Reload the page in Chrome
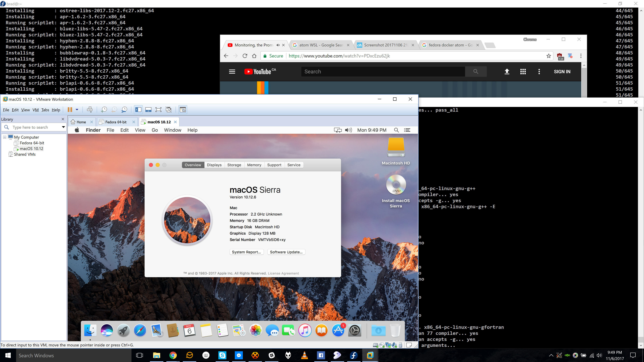Viewport: 644px width, 362px height. click(245, 56)
